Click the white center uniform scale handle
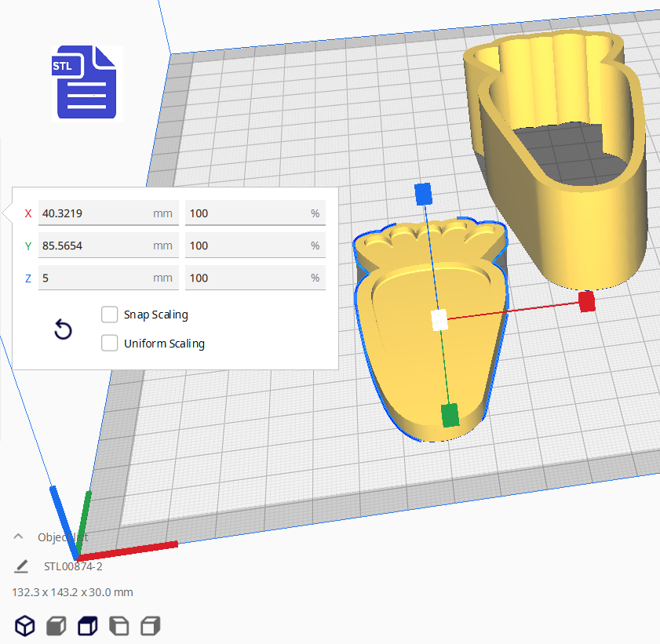This screenshot has width=660, height=644. tap(439, 320)
